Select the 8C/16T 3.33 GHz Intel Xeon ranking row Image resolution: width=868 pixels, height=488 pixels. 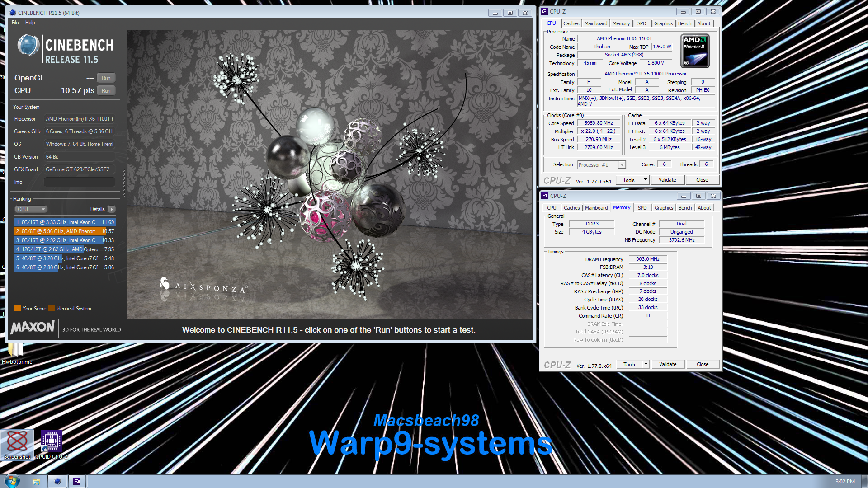[65, 222]
